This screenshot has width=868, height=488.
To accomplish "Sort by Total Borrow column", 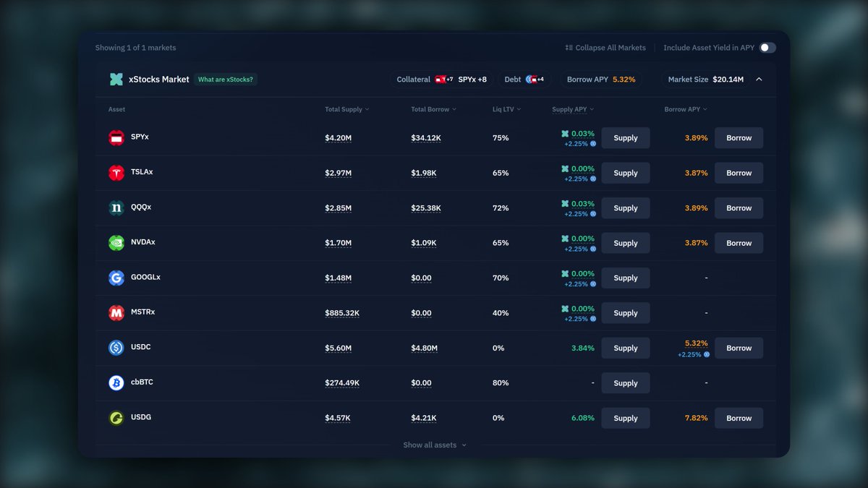I will [434, 109].
